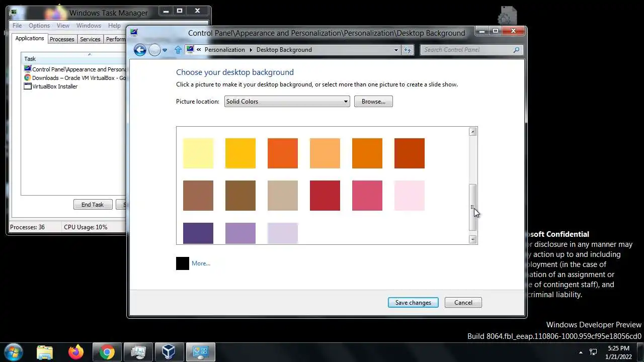Image resolution: width=644 pixels, height=362 pixels.
Task: Select Personalization in the breadcrumb
Action: pyautogui.click(x=224, y=50)
